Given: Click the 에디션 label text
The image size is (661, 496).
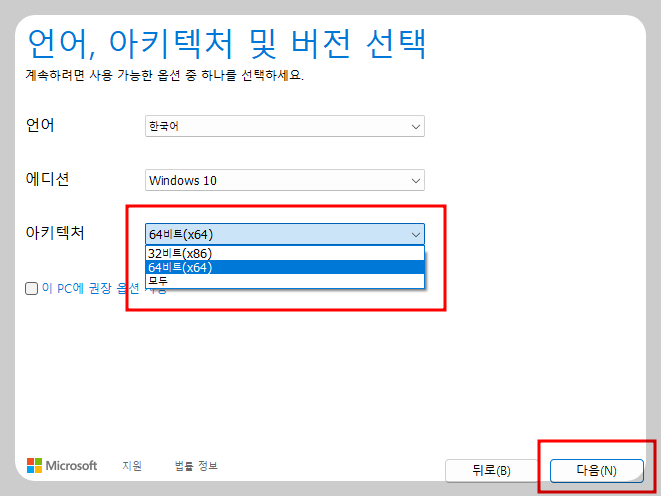Looking at the screenshot, I should click(x=47, y=179).
